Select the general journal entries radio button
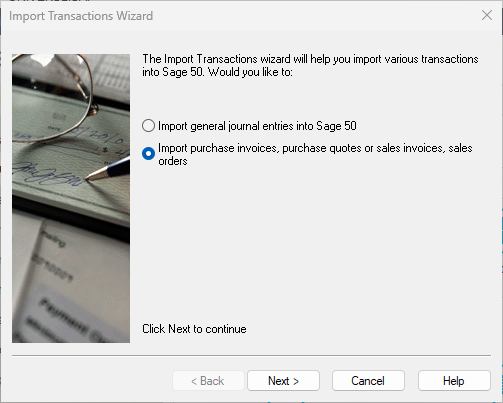Viewport: 503px width, 403px height. 148,126
